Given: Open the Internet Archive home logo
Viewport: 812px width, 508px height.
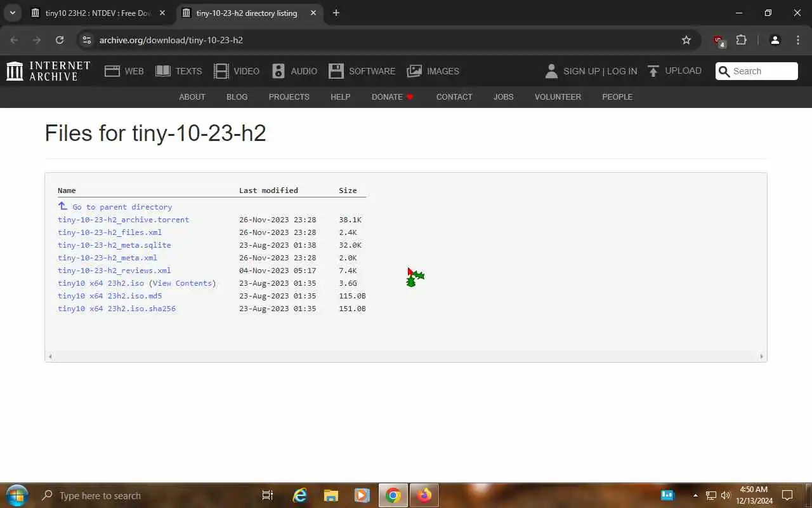Looking at the screenshot, I should (48, 71).
